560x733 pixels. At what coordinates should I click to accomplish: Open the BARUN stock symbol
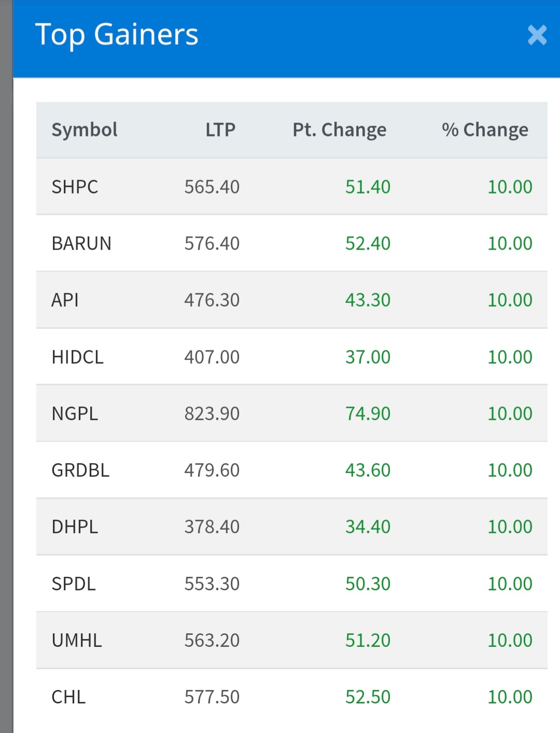[x=81, y=243]
